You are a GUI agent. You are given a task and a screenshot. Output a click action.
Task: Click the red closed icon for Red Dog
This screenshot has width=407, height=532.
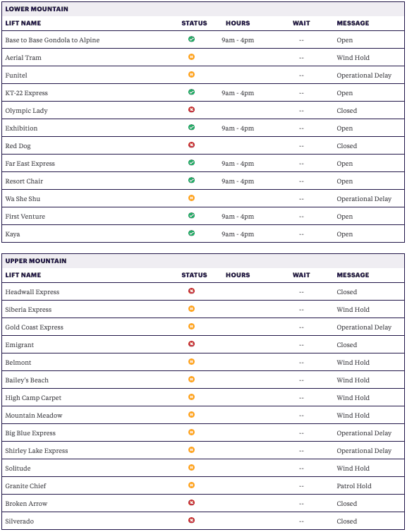(x=191, y=145)
